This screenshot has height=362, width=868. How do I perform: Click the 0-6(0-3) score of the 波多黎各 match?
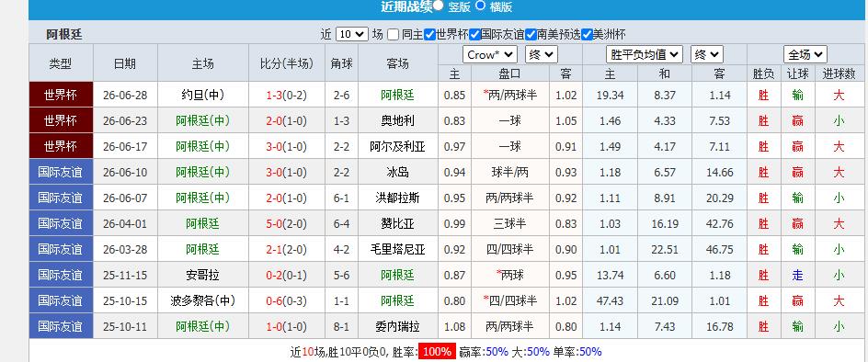[286, 300]
